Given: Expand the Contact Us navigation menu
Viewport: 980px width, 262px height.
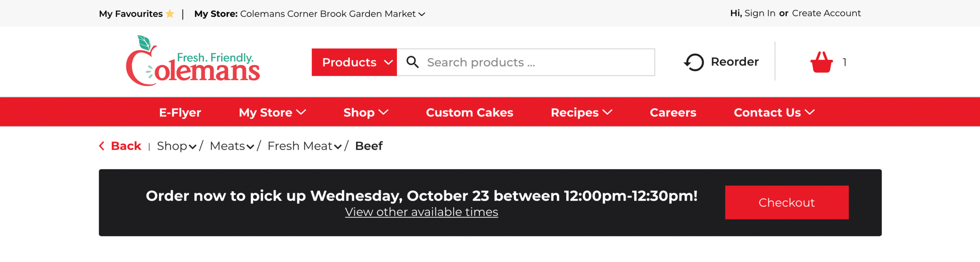Looking at the screenshot, I should [x=774, y=112].
